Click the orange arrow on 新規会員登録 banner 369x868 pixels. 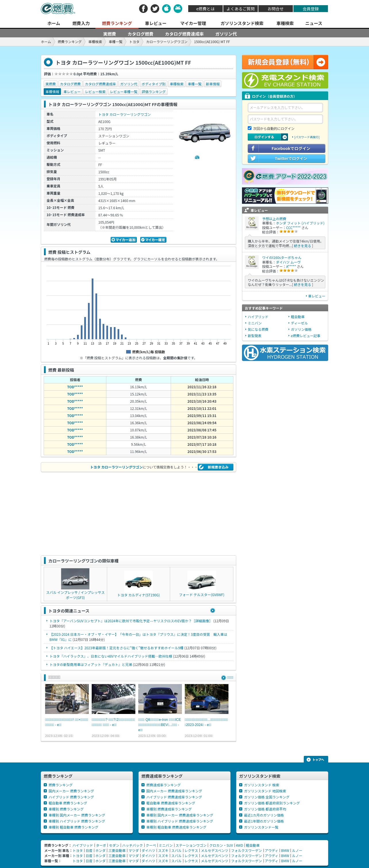321,62
